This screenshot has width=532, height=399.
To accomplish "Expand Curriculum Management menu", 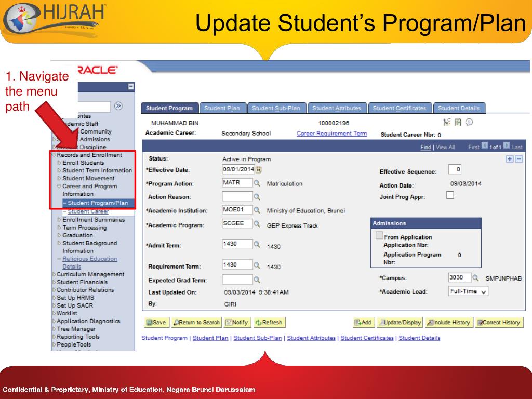I will [x=54, y=274].
